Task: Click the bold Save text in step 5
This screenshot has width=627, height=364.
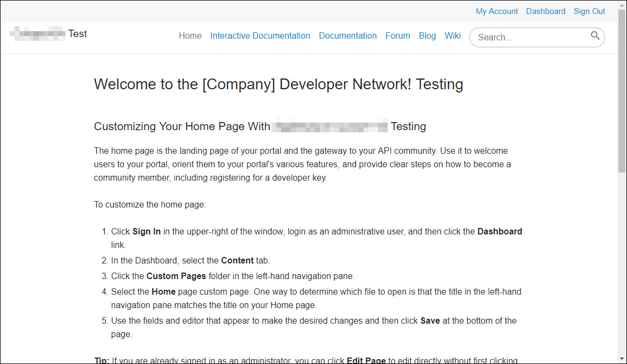Action: click(430, 321)
